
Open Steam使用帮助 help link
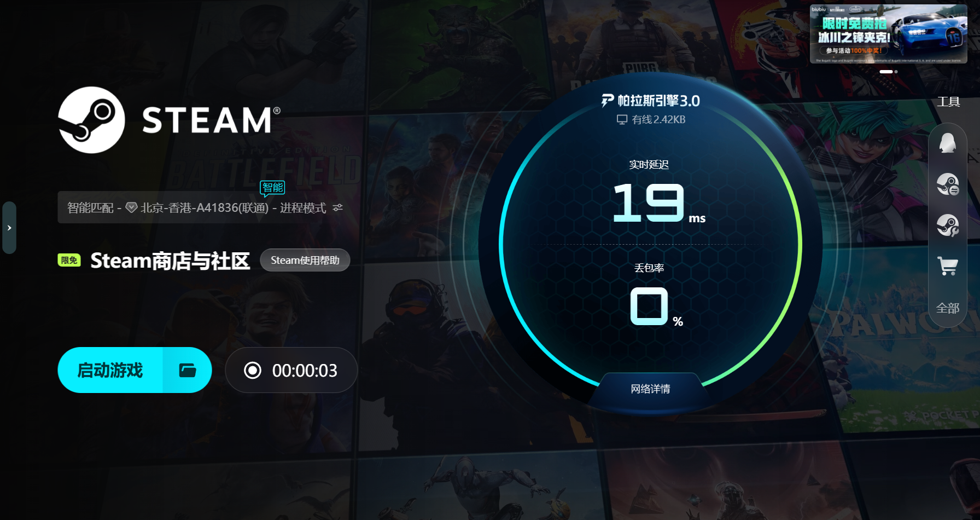pyautogui.click(x=305, y=260)
